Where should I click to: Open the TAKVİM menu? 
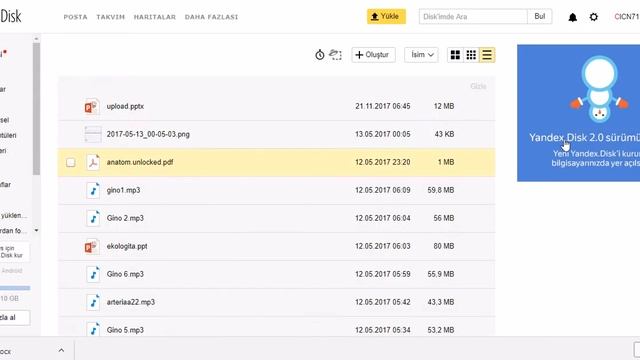click(x=111, y=17)
